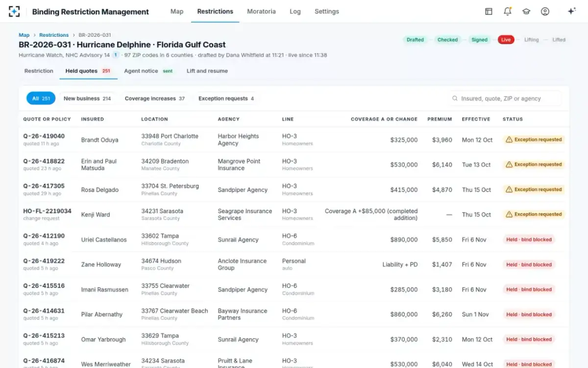Show only Exception requests
Screen dimensions: 588x368
tap(226, 99)
